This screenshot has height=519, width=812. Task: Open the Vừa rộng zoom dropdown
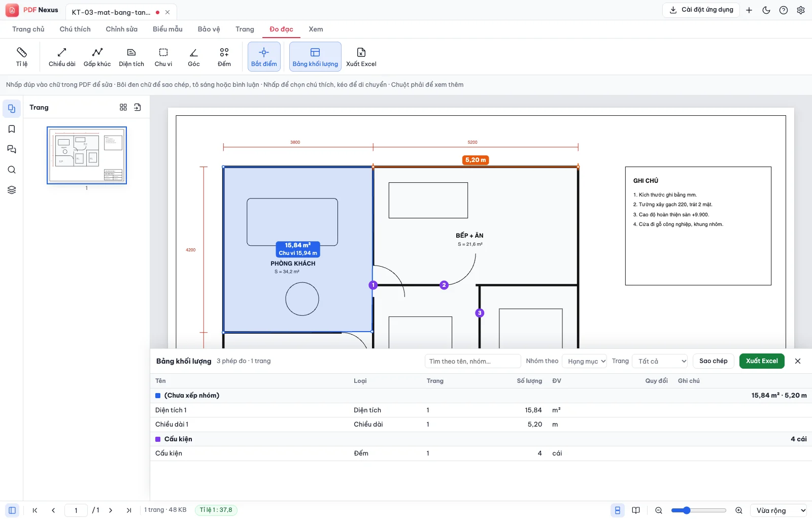pyautogui.click(x=779, y=510)
